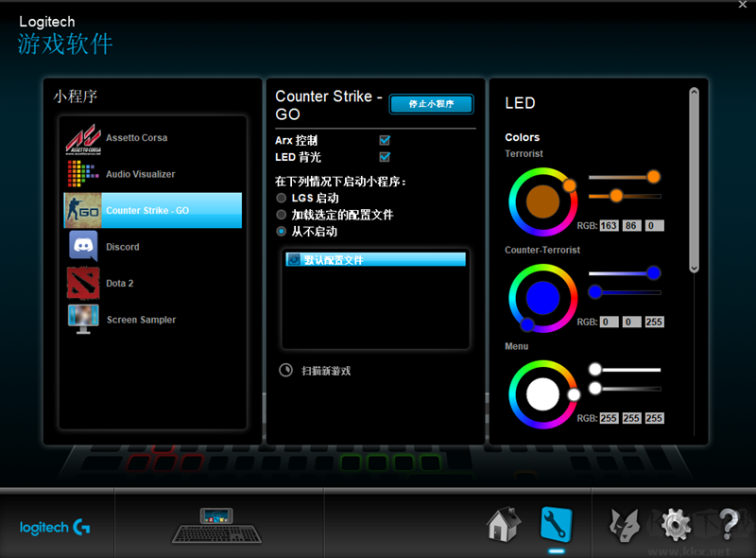This screenshot has width=756, height=558.
Task: Uncheck the LED 背光 checkbox
Action: [x=385, y=157]
